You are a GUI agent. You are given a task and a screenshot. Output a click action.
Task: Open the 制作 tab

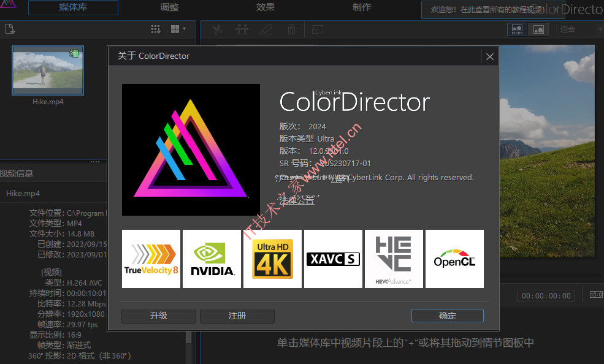362,7
